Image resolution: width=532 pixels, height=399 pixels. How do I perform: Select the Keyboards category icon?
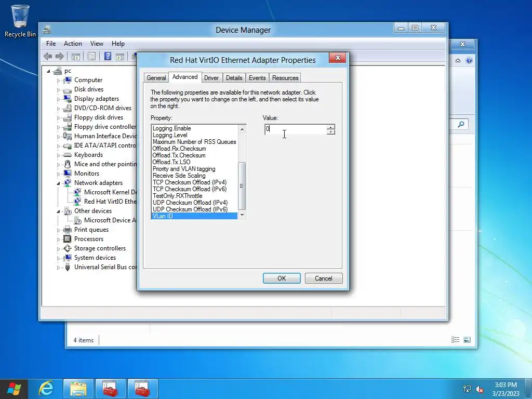pos(68,155)
